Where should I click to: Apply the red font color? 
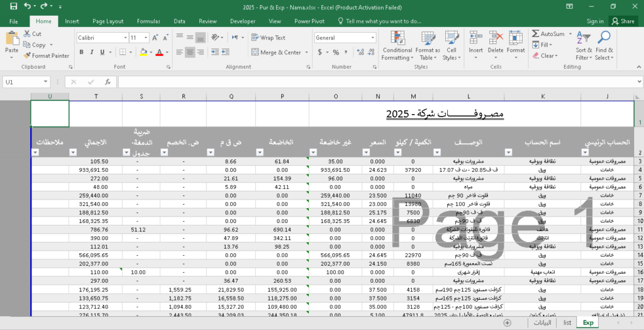[159, 52]
